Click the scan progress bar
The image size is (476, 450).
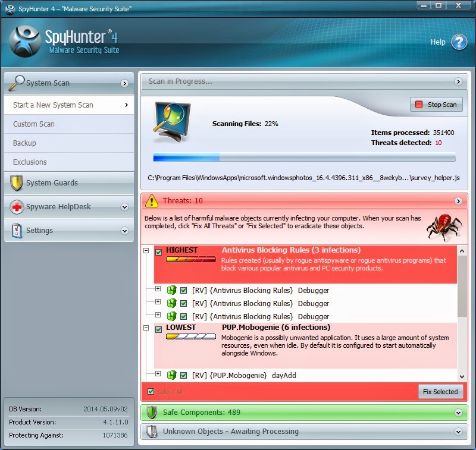[304, 157]
